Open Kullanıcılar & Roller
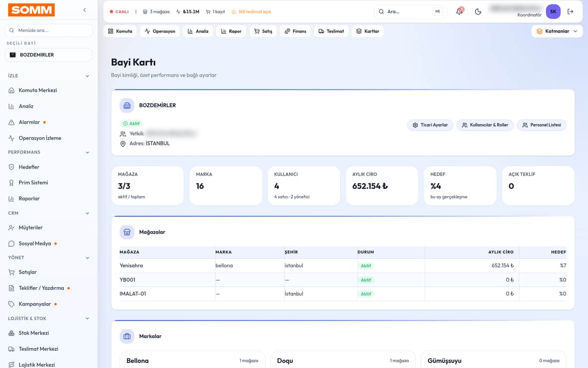The image size is (588, 368). point(485,125)
